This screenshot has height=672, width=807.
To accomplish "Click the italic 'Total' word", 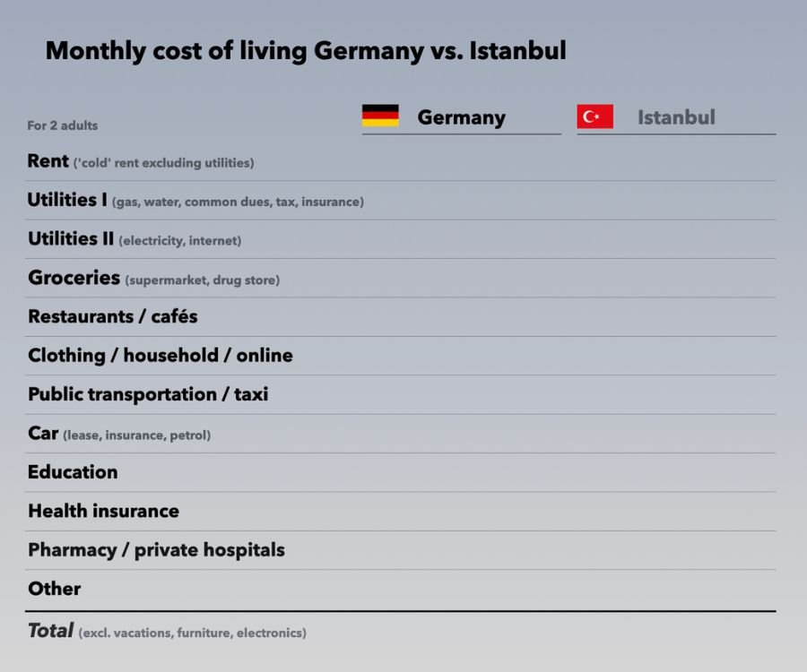I will point(50,631).
